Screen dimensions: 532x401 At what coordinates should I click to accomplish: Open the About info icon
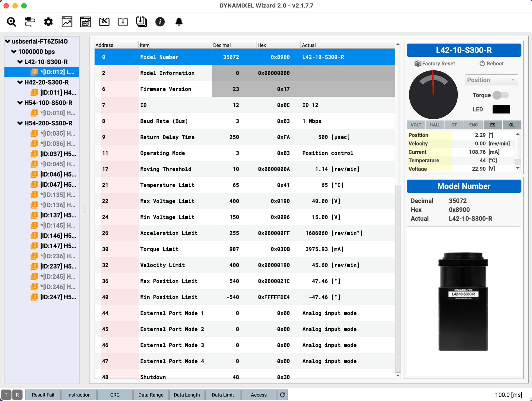(160, 22)
